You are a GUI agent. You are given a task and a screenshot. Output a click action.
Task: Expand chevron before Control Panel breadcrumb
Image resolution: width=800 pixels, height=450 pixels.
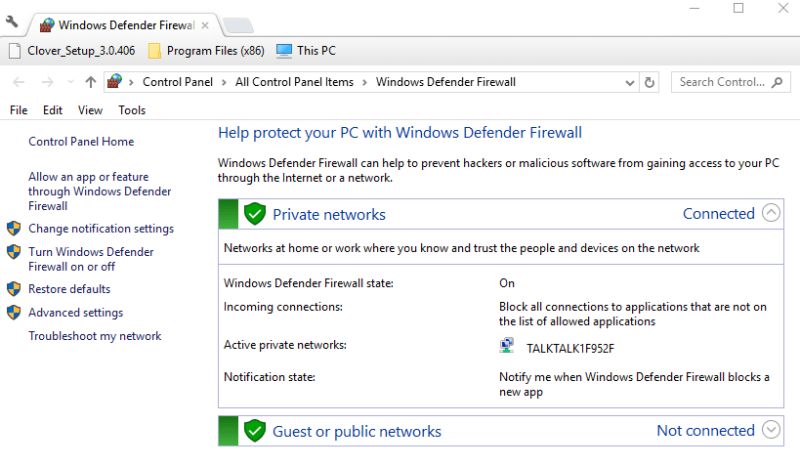pyautogui.click(x=131, y=83)
